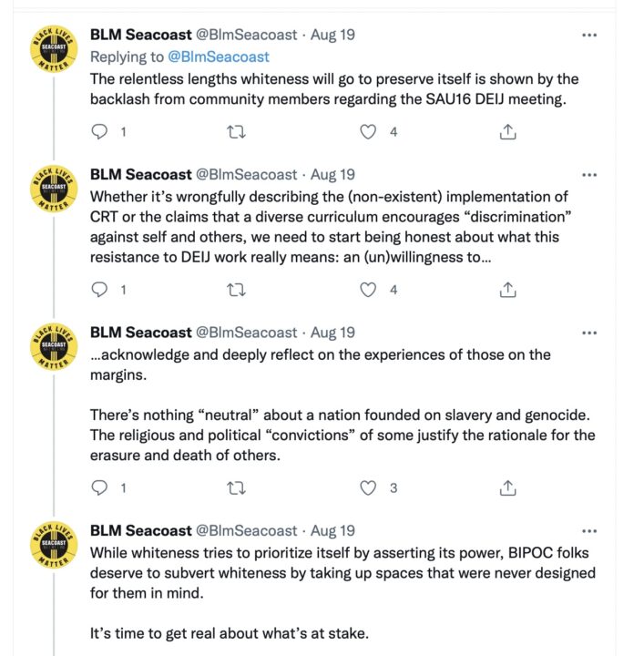644x656 pixels.
Task: Share the tweet about CRT implementation
Action: (x=508, y=290)
